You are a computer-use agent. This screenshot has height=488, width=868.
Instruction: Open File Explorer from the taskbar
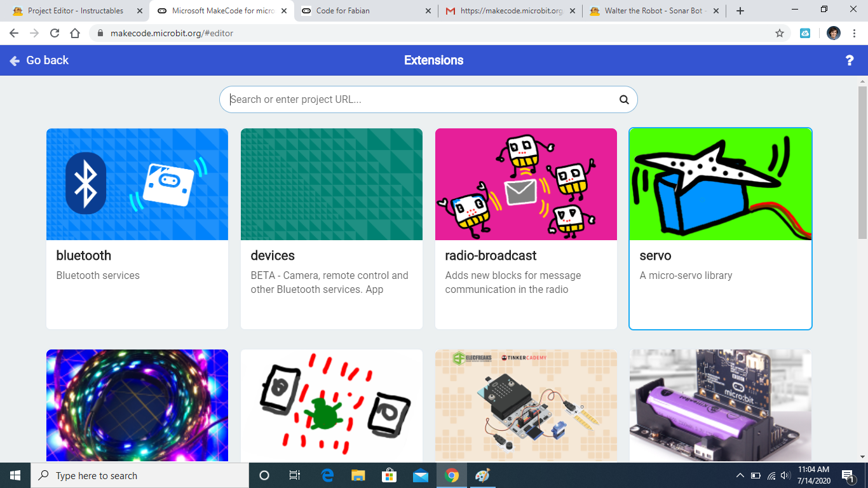358,475
